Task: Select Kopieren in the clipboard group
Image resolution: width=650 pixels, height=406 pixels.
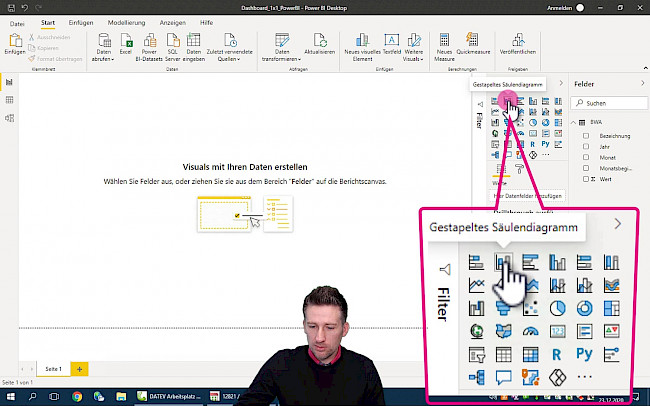Action: [44, 48]
